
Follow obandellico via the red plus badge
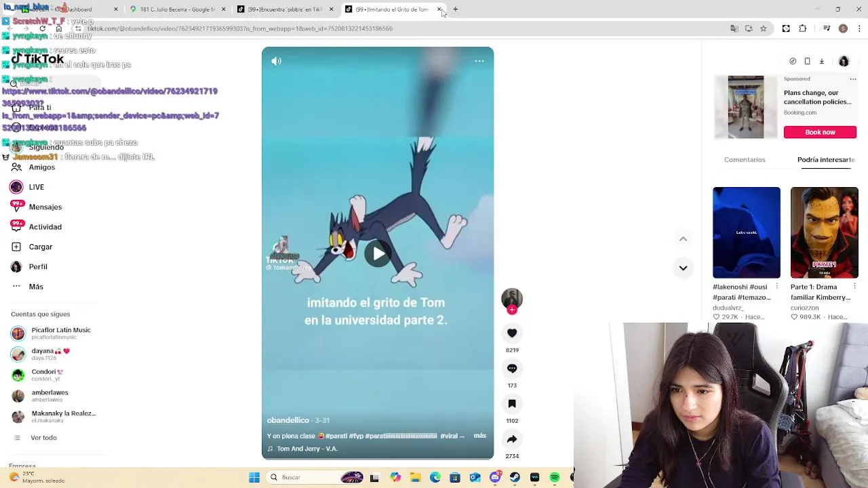512,310
